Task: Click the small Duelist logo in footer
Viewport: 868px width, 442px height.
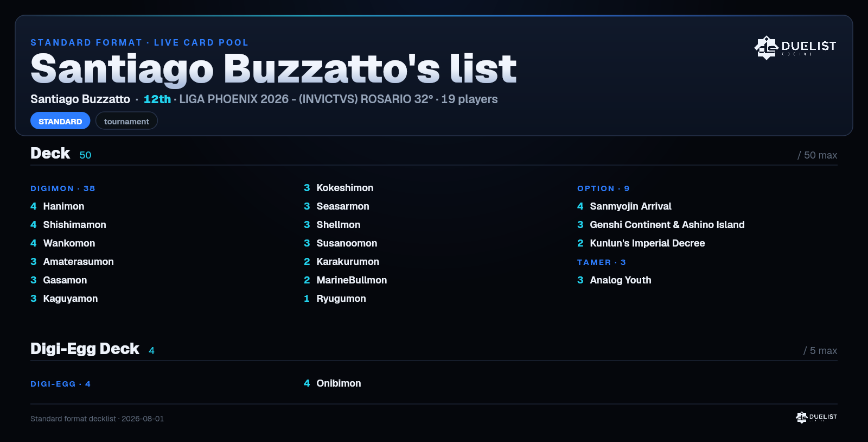Action: (816, 417)
